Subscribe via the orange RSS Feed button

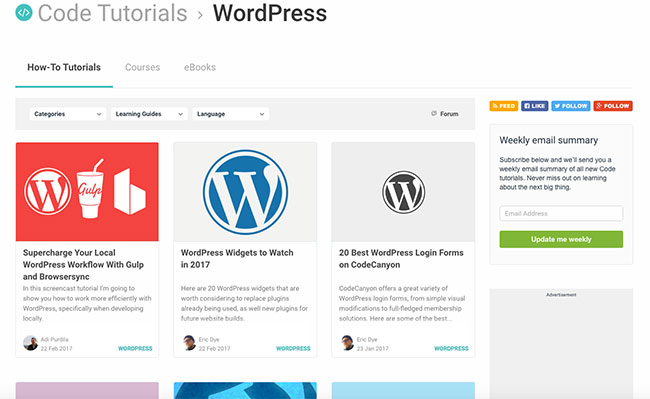pos(504,106)
